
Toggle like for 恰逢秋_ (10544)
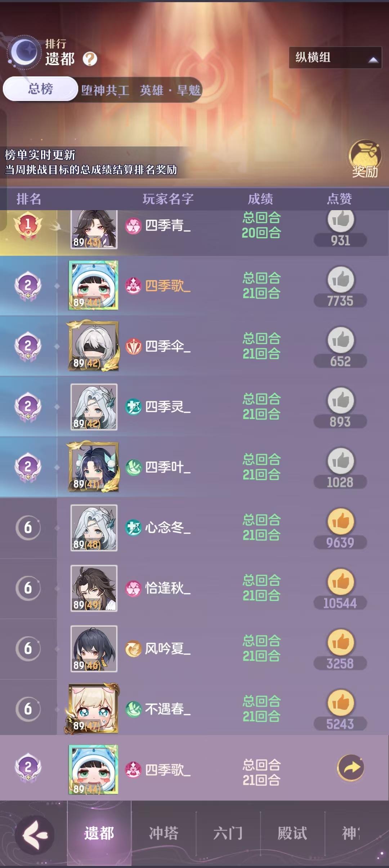point(341,582)
